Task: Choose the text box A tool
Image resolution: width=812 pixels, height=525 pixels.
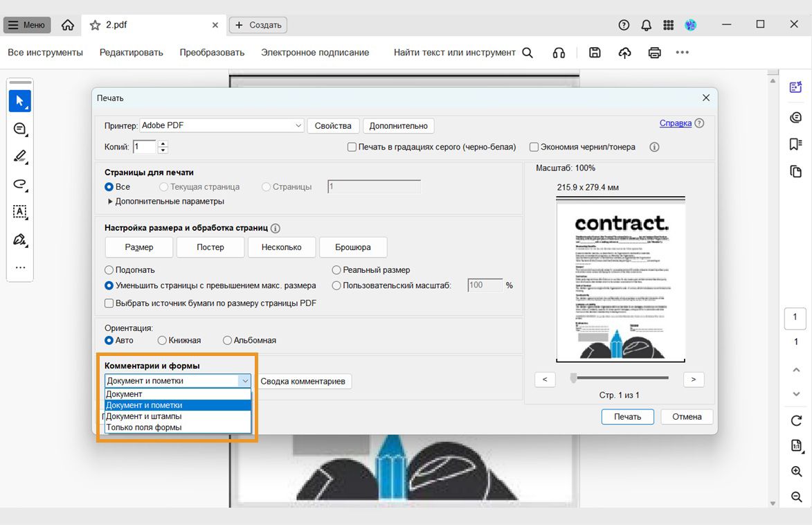Action: click(19, 211)
